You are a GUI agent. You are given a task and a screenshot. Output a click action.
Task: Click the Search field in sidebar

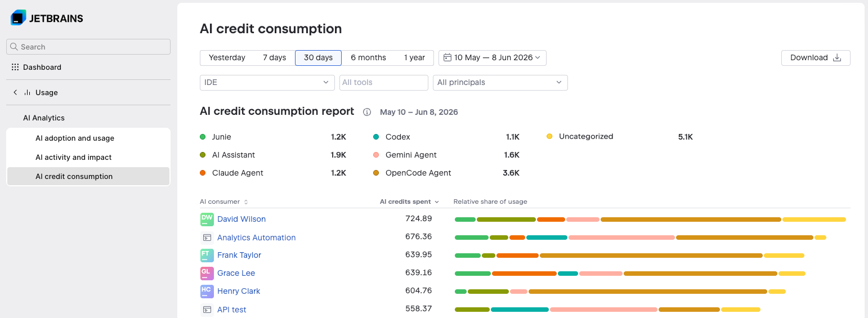[x=88, y=47]
